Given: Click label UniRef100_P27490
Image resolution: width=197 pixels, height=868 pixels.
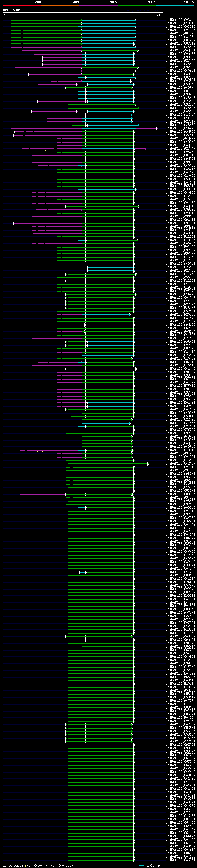Looking at the screenshot, I should [180, 619].
